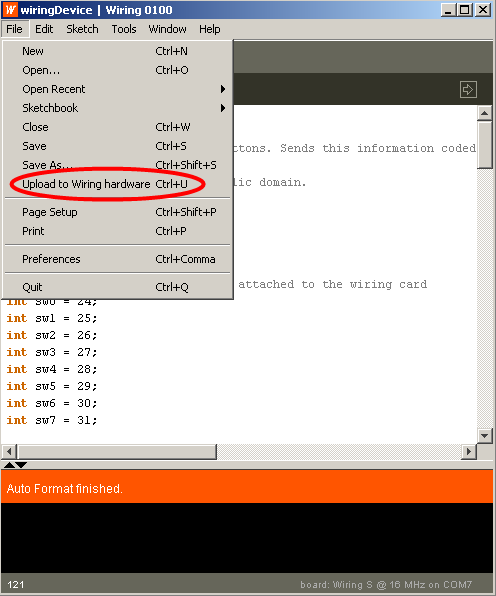Click the horizontal scrollbar thumb
Screen dimensions: 496x596
click(x=116, y=452)
